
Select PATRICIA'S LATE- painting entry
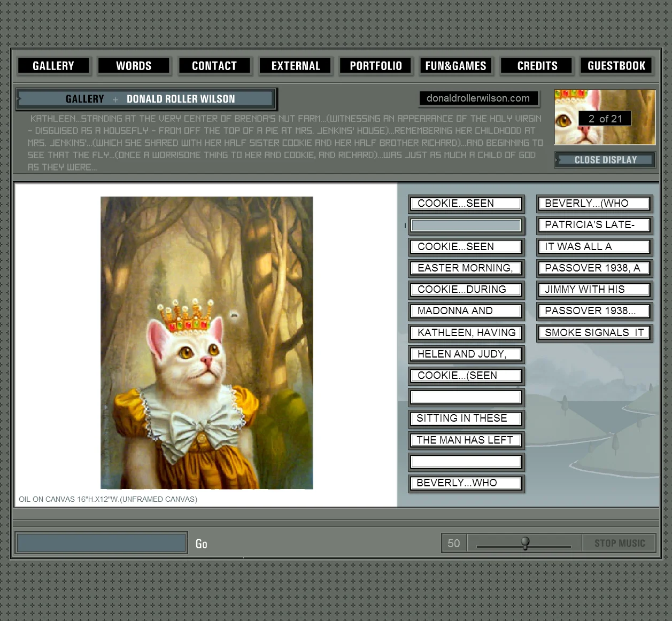pyautogui.click(x=594, y=225)
